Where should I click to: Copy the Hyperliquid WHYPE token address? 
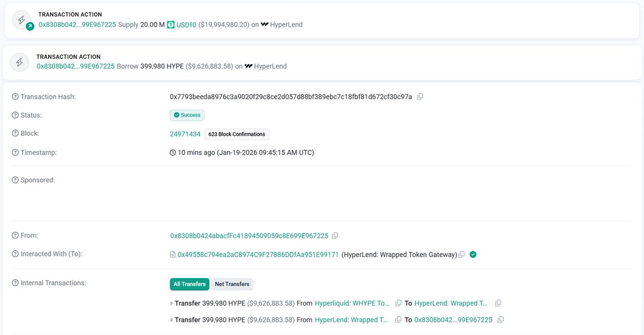tap(398, 303)
